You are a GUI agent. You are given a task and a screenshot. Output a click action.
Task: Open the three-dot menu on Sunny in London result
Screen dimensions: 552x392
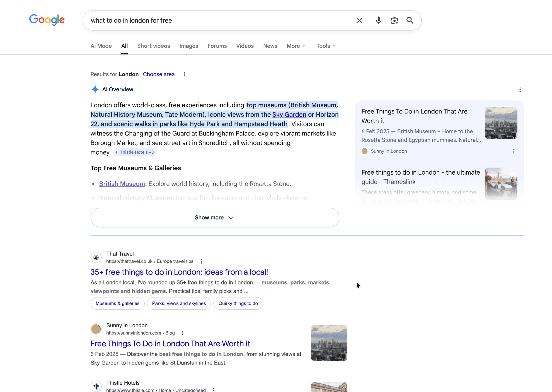coord(183,333)
